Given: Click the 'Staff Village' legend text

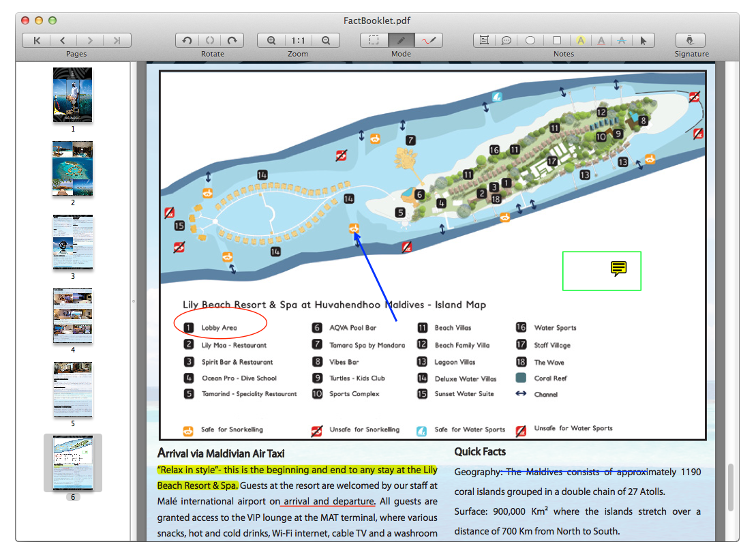Looking at the screenshot, I should click(x=553, y=345).
